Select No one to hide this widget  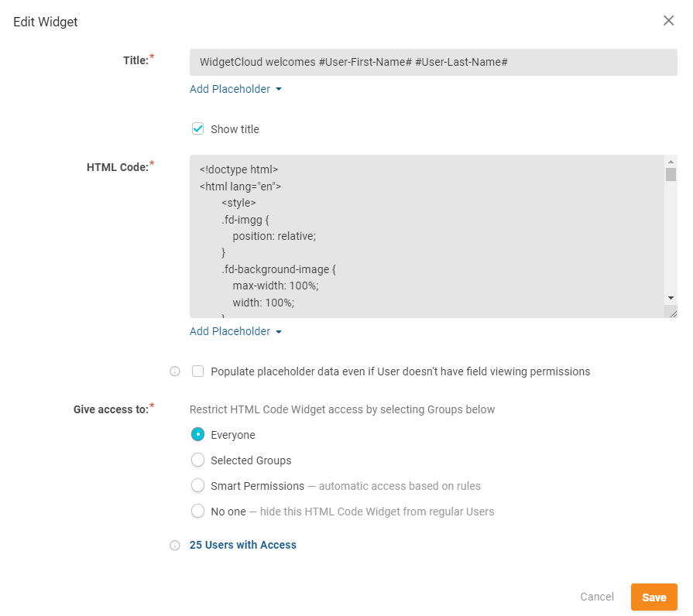click(x=197, y=511)
